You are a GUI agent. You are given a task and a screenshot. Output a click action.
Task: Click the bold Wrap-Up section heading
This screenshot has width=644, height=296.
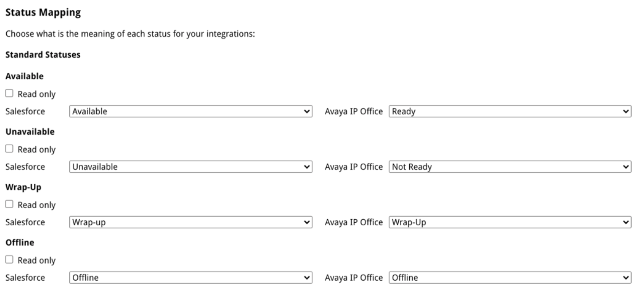(x=23, y=187)
